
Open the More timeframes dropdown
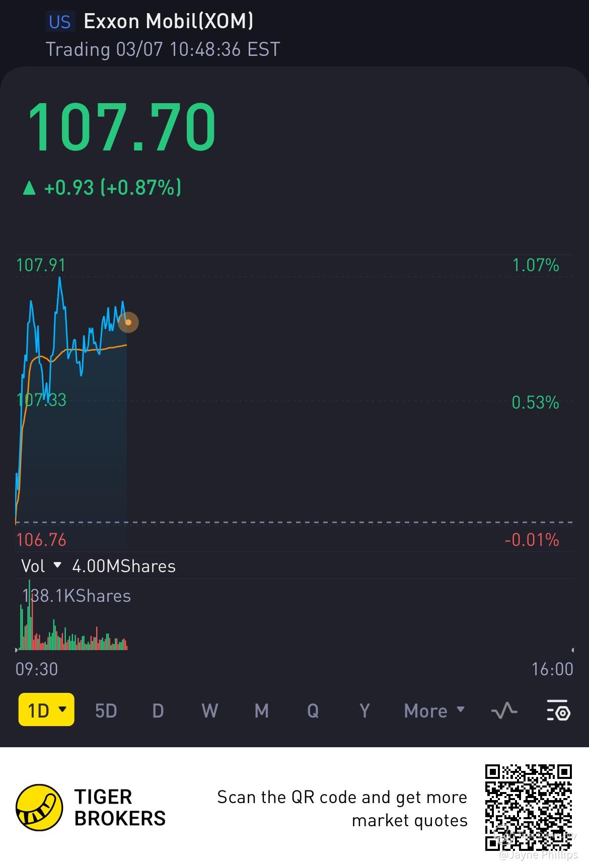[x=434, y=711]
